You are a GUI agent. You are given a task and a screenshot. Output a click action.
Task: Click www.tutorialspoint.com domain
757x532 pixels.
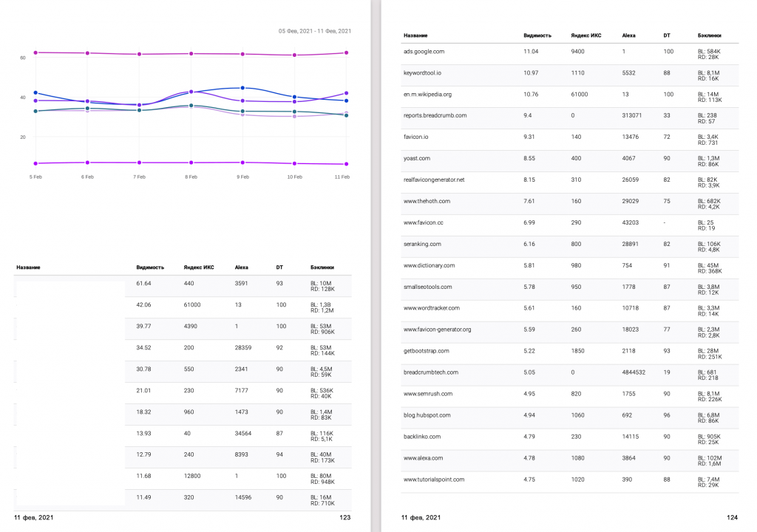[x=433, y=480]
